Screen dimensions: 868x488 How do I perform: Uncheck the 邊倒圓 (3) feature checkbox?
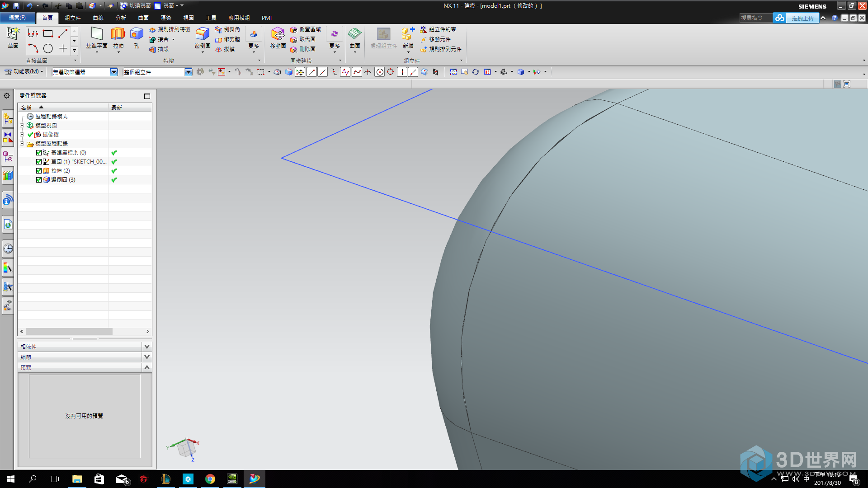(x=39, y=180)
